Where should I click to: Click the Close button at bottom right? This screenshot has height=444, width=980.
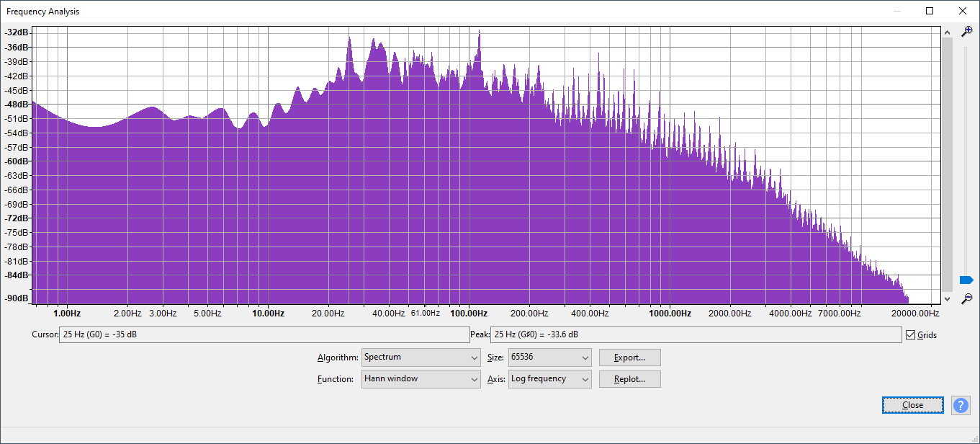pos(912,405)
